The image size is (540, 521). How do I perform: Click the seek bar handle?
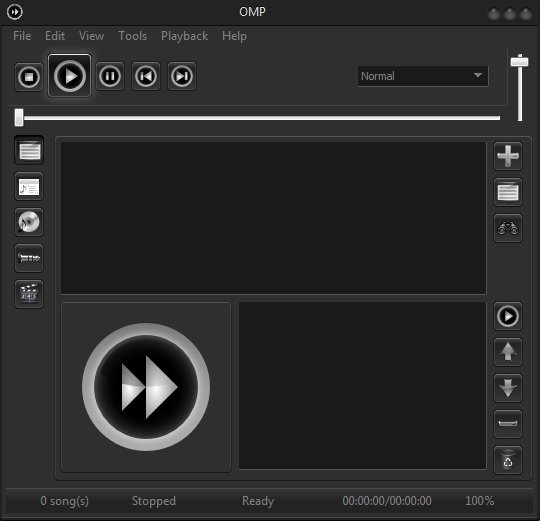(19, 117)
